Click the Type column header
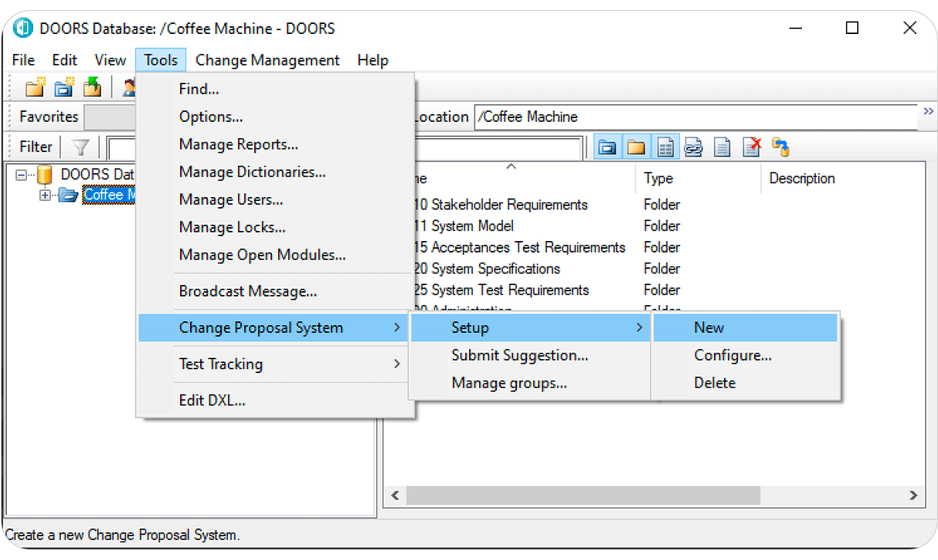Screen dimensions: 938x560 pyautogui.click(x=658, y=178)
